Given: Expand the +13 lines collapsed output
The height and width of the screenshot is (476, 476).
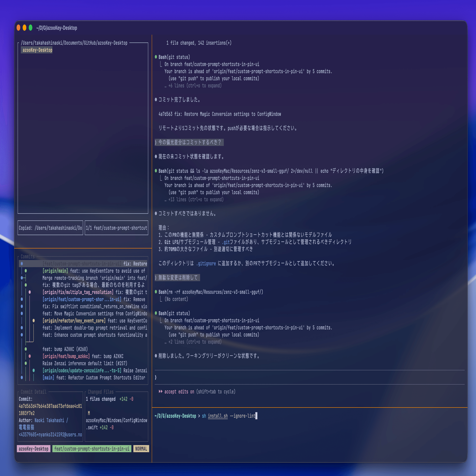Looking at the screenshot, I should pyautogui.click(x=196, y=199).
